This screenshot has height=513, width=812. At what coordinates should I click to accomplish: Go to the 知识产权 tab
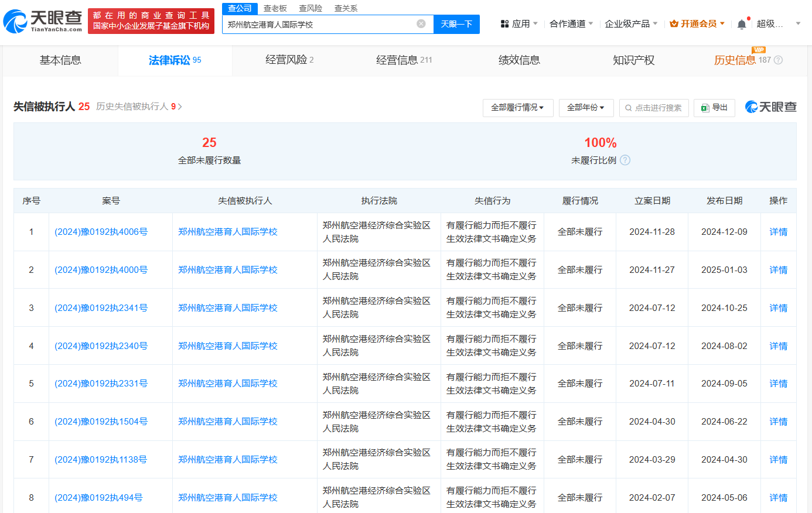point(633,60)
